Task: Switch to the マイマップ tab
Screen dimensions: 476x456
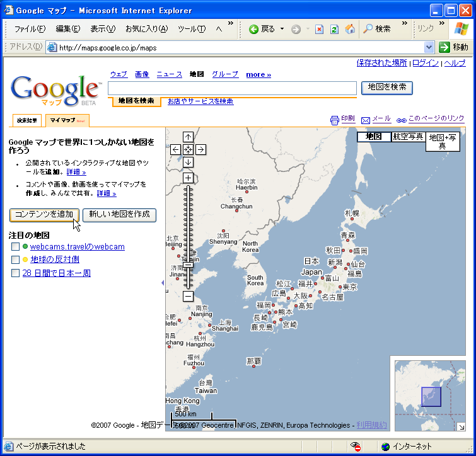Action: [67, 120]
